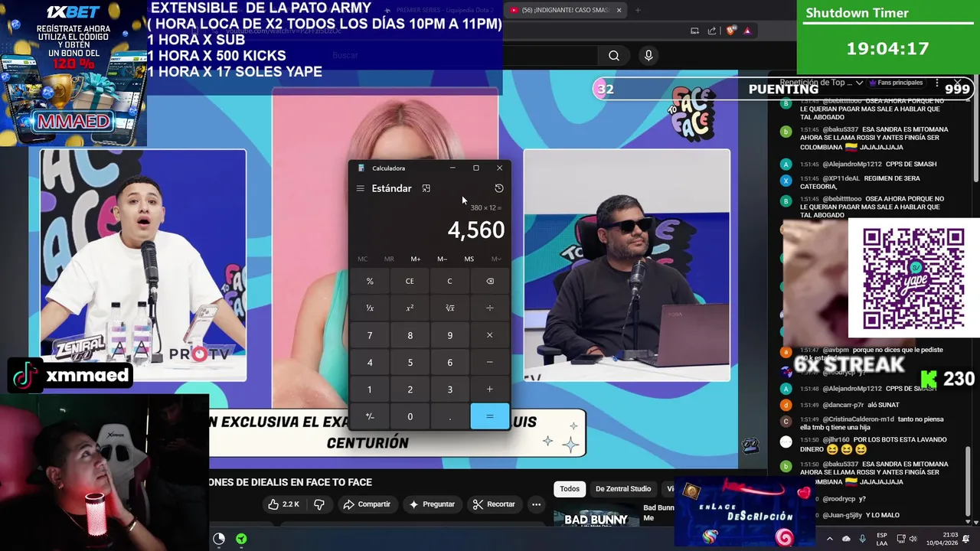The height and width of the screenshot is (551, 980).
Task: Expand the Repetición de Top chat dropdown
Action: [x=821, y=83]
